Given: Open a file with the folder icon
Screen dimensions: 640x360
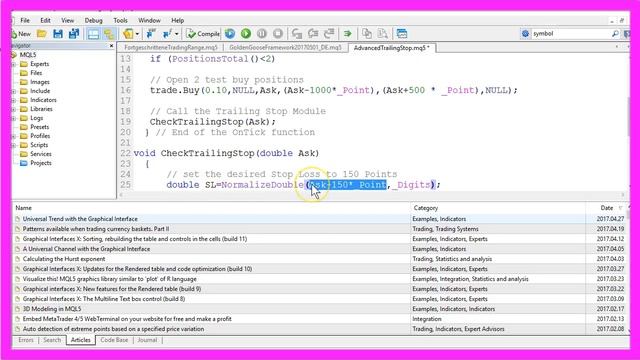Looking at the screenshot, I should tap(42, 34).
